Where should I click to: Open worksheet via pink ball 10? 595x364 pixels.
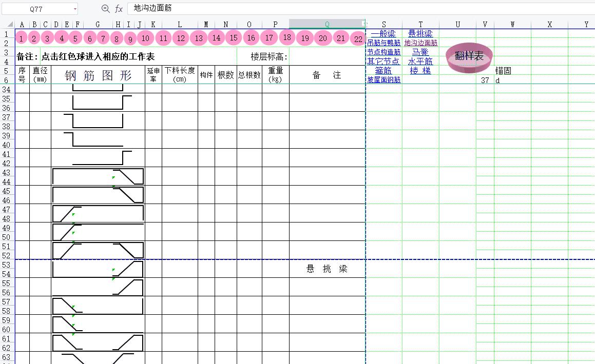tap(146, 38)
